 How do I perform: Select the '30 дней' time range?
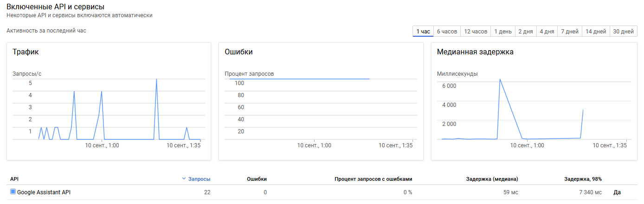coord(623,32)
